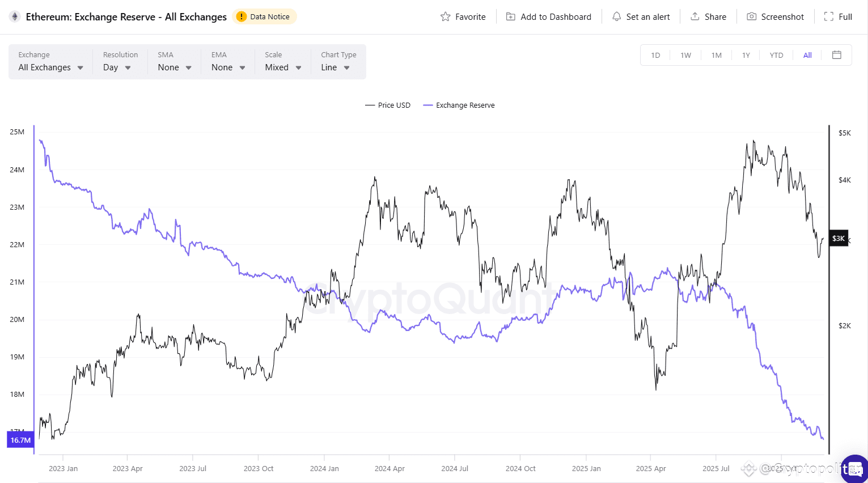Open the chat bubble in bottom right corner
Image resolution: width=868 pixels, height=483 pixels.
point(854,468)
